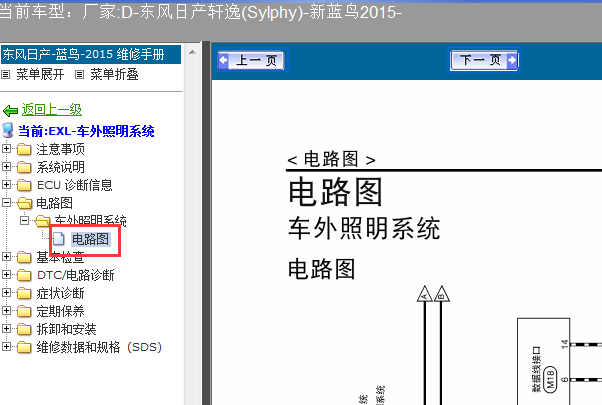
Task: Click the 上一页 previous page button
Action: coord(251,60)
